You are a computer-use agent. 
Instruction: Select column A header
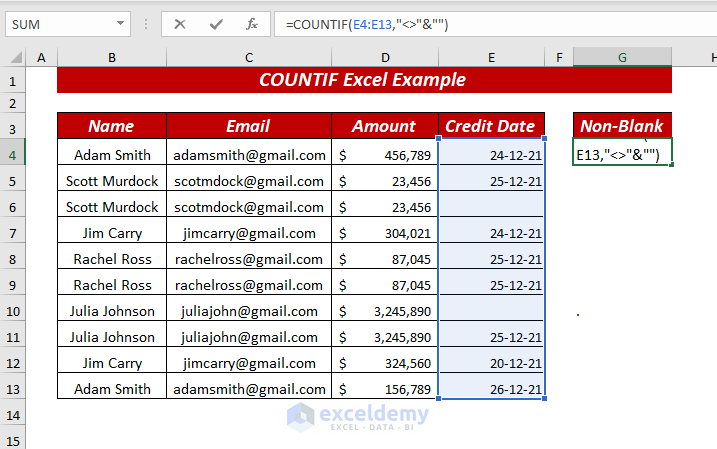pyautogui.click(x=41, y=58)
